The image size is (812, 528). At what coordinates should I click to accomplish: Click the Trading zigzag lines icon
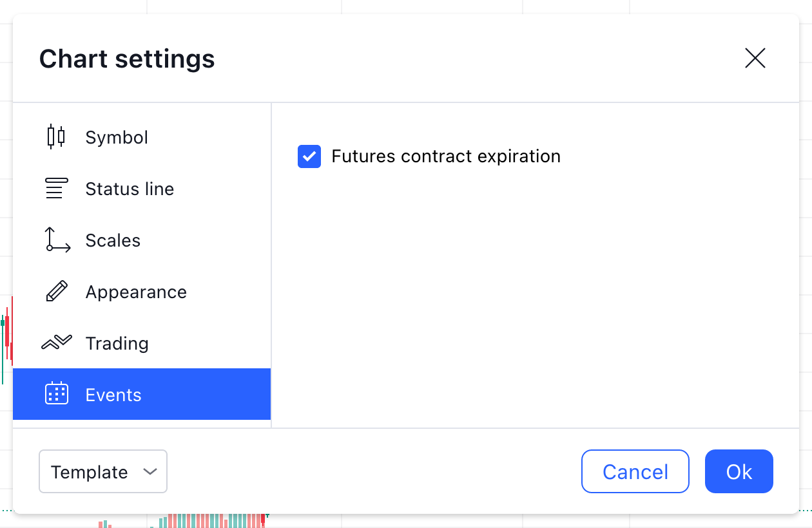pos(57,343)
